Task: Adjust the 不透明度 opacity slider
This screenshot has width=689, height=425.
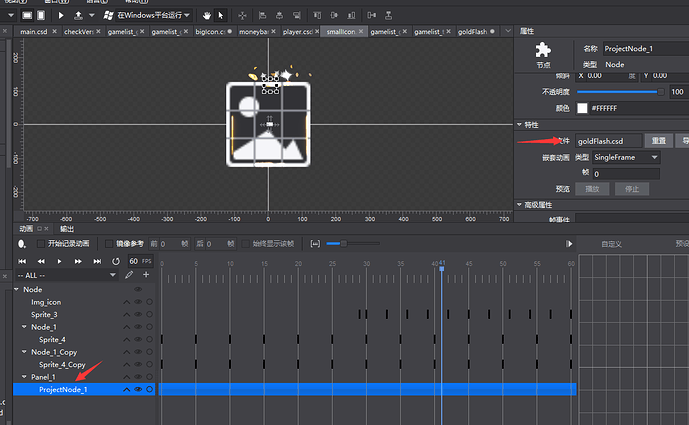Action: (x=620, y=92)
